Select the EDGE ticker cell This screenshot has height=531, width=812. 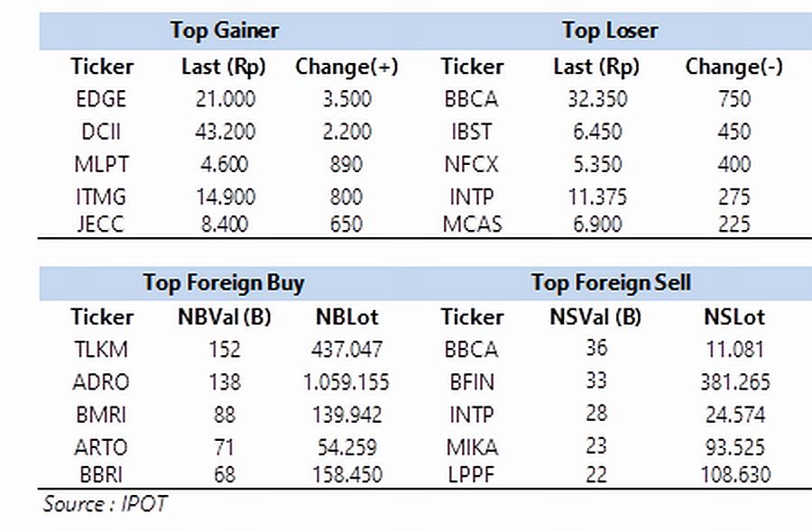click(x=101, y=99)
